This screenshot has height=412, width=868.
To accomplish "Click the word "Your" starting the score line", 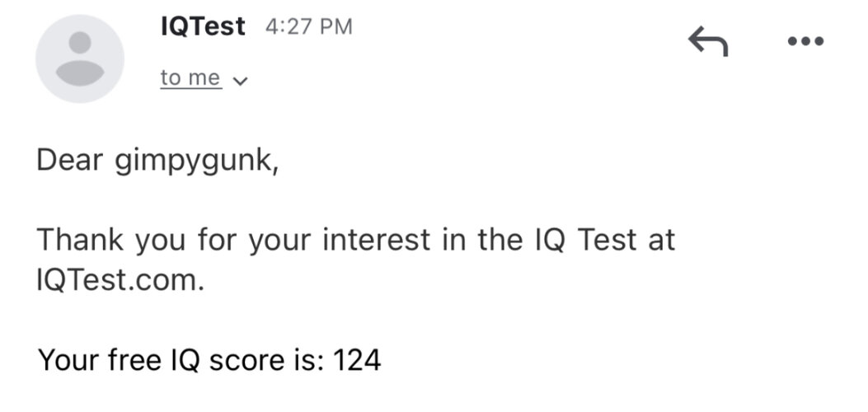I will [68, 360].
